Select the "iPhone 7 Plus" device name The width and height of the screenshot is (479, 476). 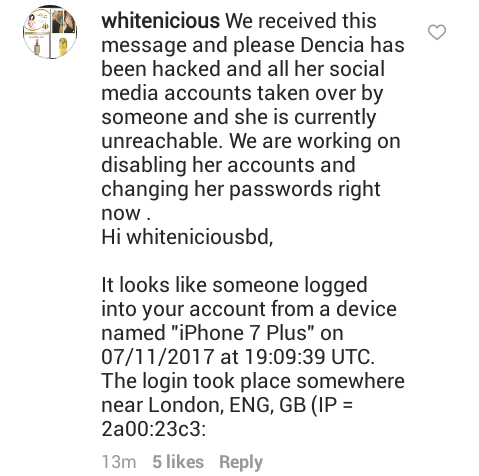(242, 333)
